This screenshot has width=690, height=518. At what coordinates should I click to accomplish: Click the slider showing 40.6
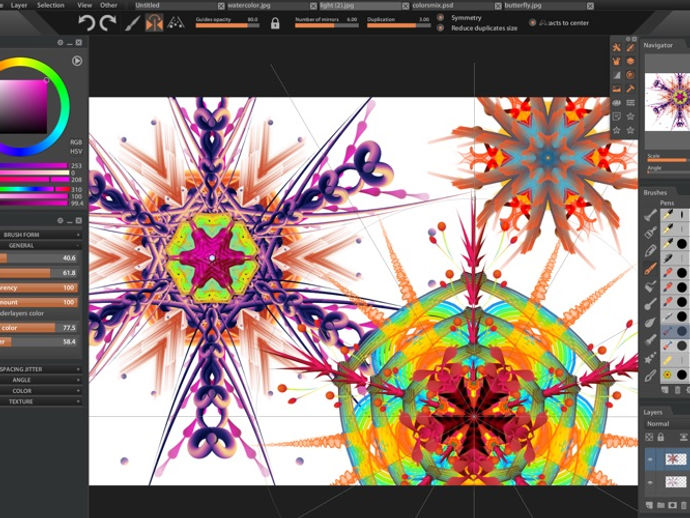point(39,258)
